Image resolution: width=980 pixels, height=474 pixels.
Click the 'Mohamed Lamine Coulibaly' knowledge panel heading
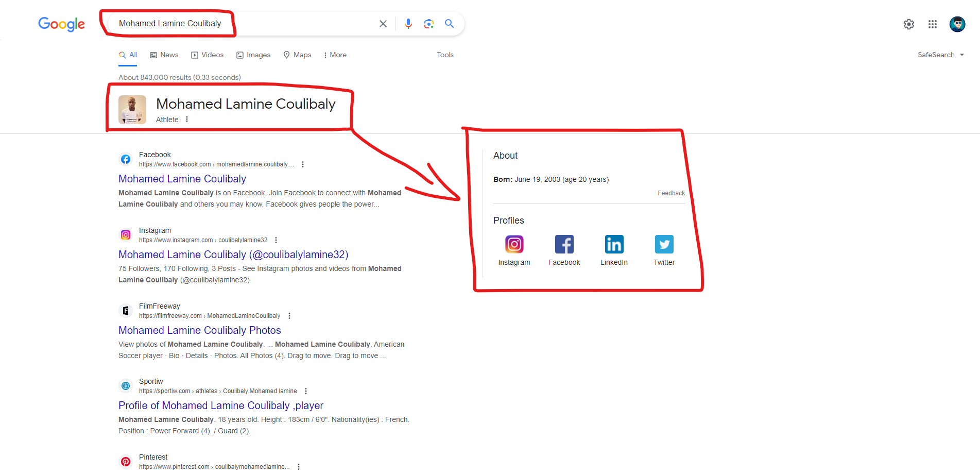(x=246, y=104)
